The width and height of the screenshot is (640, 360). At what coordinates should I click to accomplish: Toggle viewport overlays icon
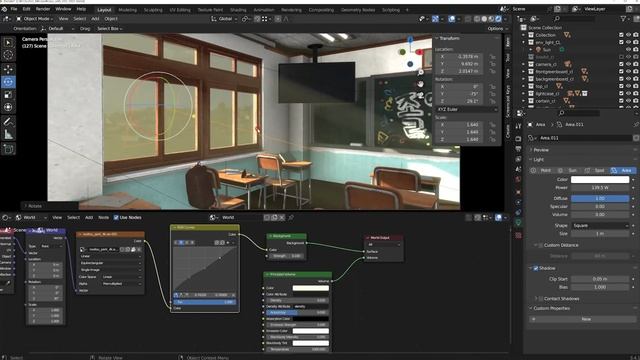pos(451,19)
